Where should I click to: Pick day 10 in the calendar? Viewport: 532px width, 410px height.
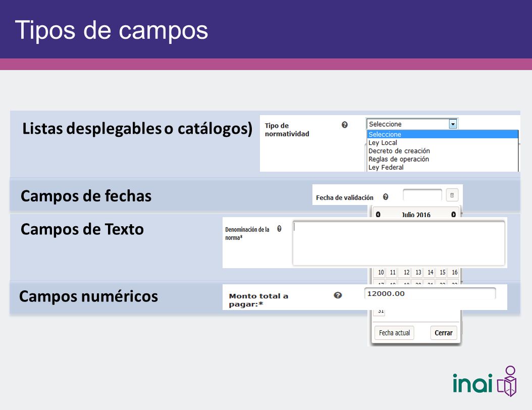(x=381, y=272)
